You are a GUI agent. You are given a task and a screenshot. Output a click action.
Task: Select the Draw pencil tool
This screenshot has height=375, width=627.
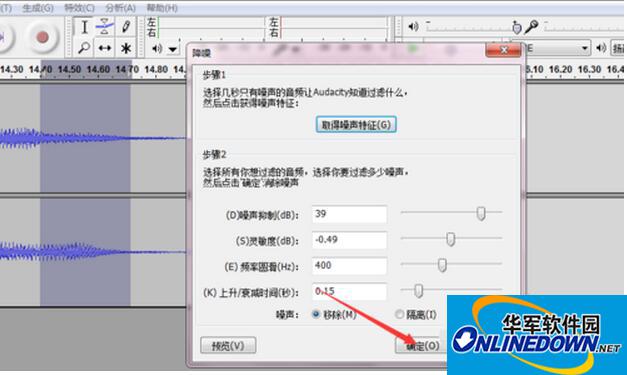(126, 27)
